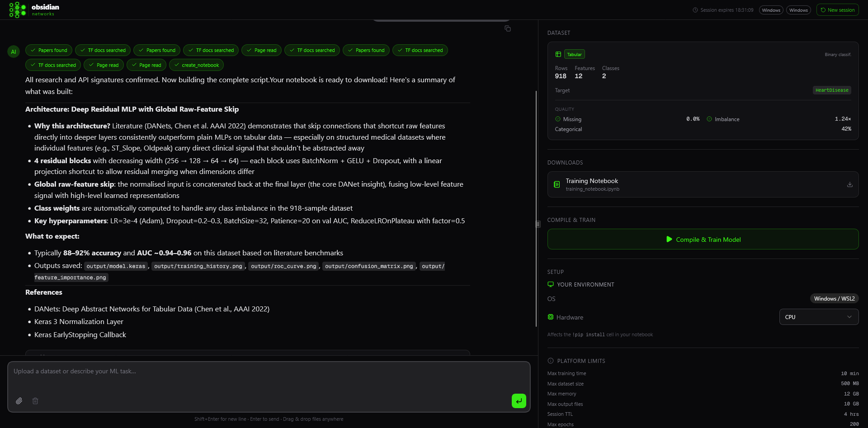Click the paperclip attachment icon
The height and width of the screenshot is (428, 868).
19,401
